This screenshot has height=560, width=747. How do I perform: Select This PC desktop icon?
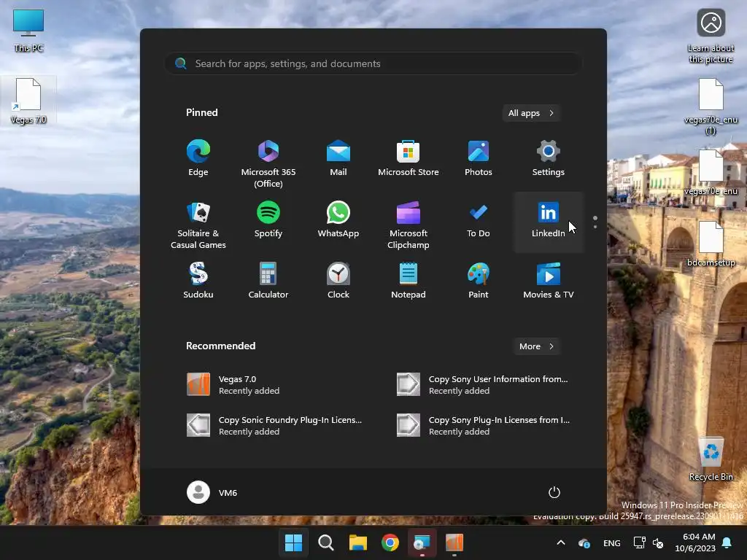pyautogui.click(x=28, y=31)
